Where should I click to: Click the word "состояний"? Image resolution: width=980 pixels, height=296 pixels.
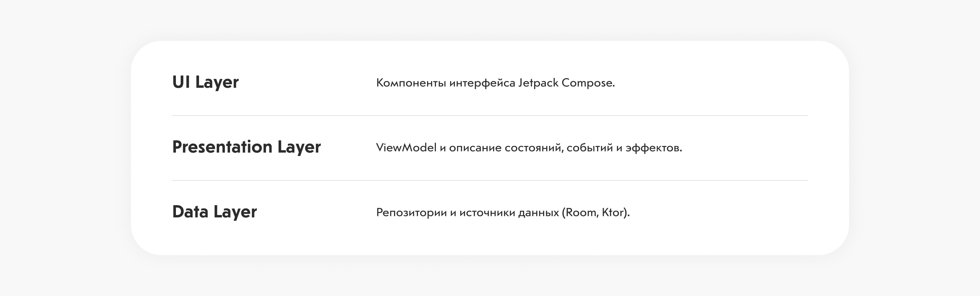pos(533,148)
